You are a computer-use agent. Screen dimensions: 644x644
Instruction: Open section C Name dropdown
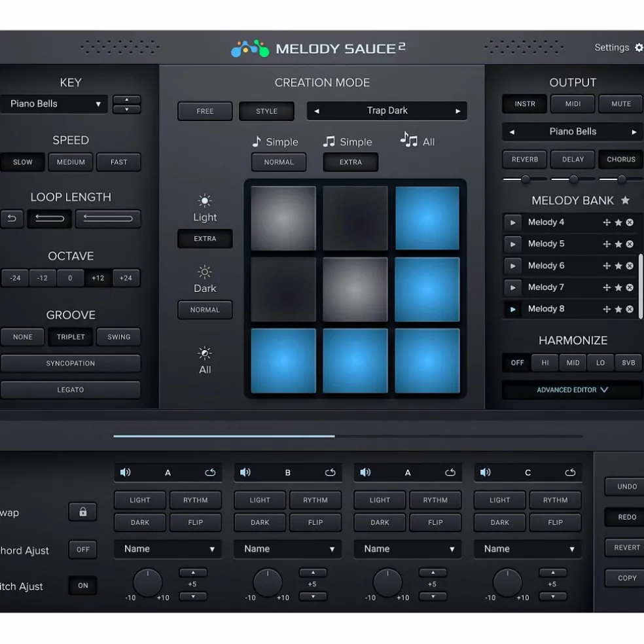(x=528, y=549)
